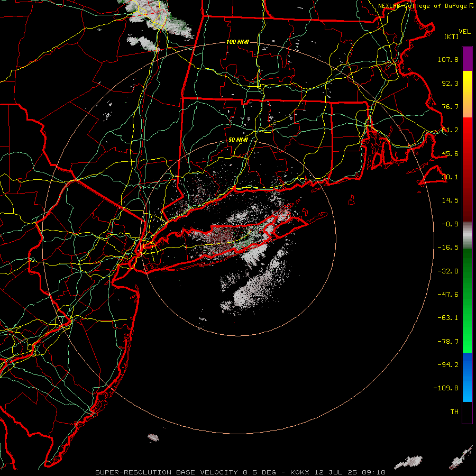Image resolution: width=476 pixels, height=476 pixels.
Task: Click the VEL legend title
Action: point(464,31)
